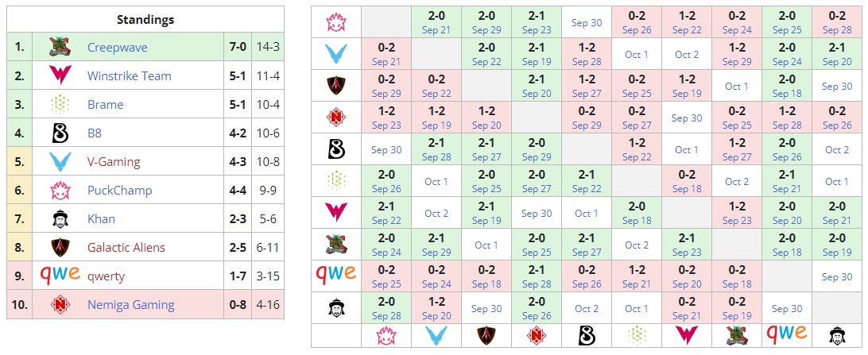The height and width of the screenshot is (355, 868).
Task: Click the B8 logo in crosstable's left column
Action: [335, 149]
